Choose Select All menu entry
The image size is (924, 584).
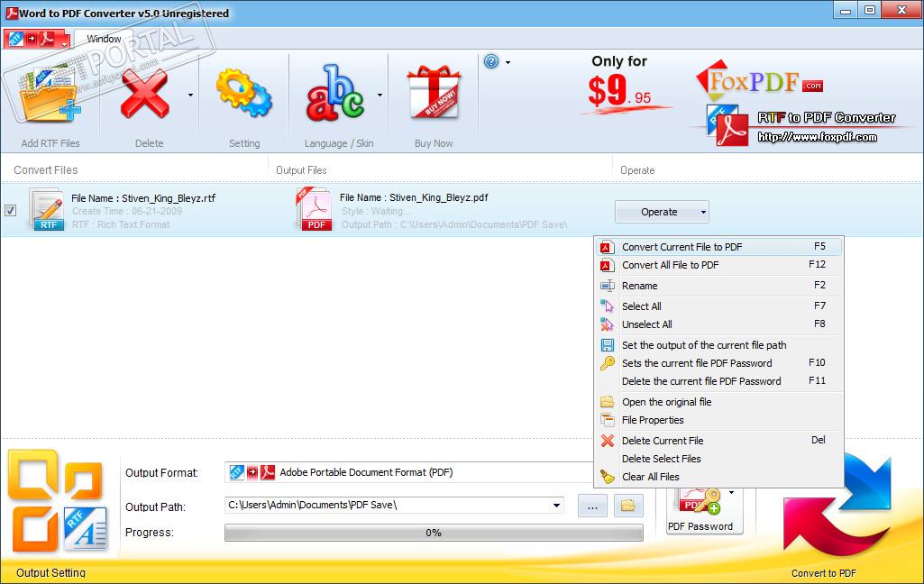[x=719, y=306]
